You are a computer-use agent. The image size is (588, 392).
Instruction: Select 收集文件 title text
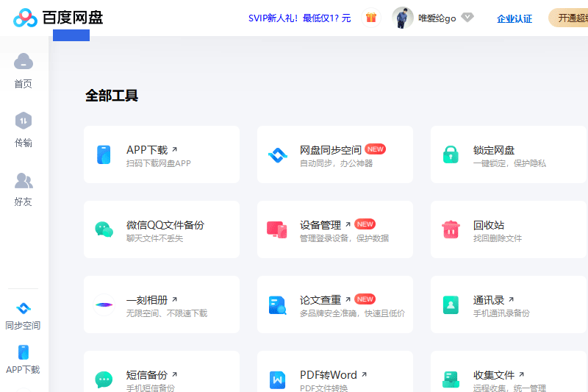[493, 375]
